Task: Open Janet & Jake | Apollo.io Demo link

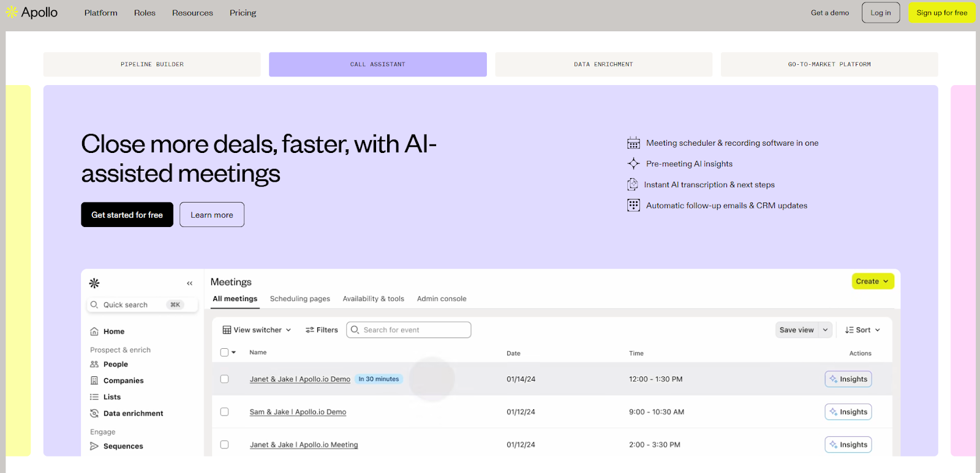Action: coord(300,379)
